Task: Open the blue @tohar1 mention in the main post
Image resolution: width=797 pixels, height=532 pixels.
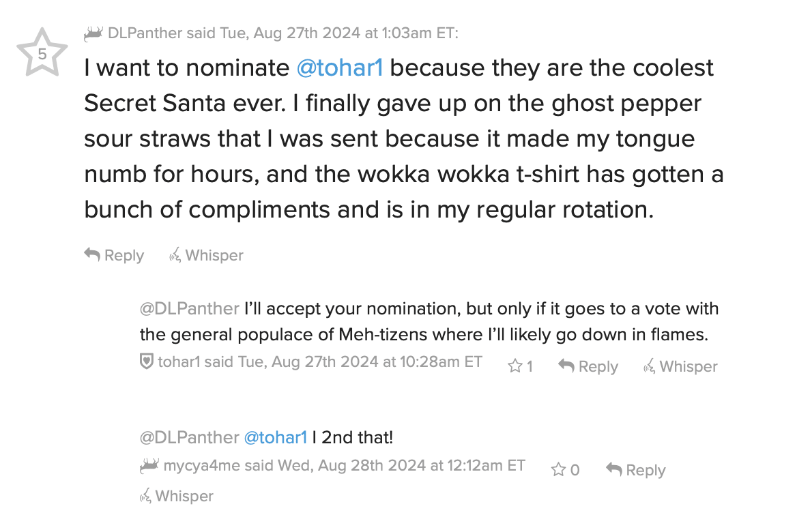Action: click(339, 68)
